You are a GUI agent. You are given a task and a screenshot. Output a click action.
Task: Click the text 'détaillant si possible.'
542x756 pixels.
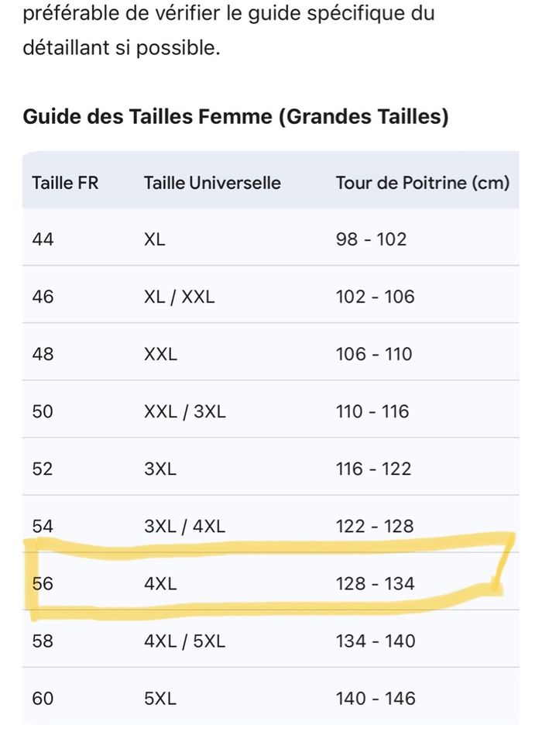pos(122,48)
